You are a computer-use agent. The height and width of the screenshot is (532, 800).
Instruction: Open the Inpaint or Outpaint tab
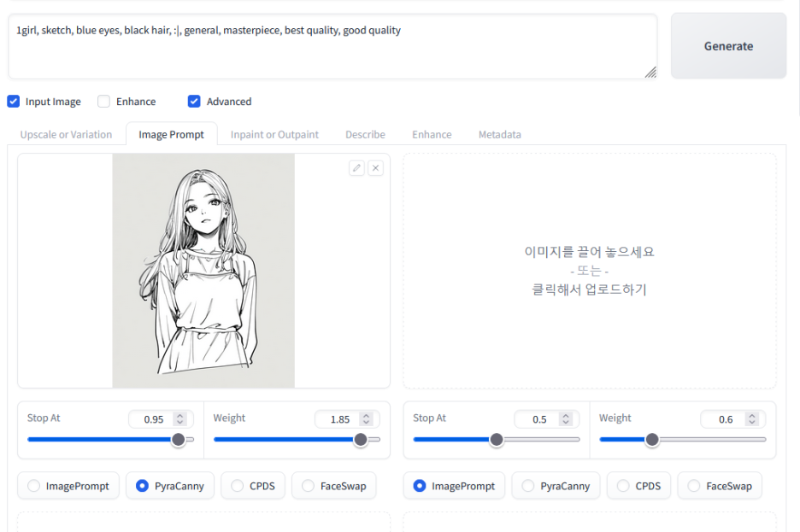[274, 135]
